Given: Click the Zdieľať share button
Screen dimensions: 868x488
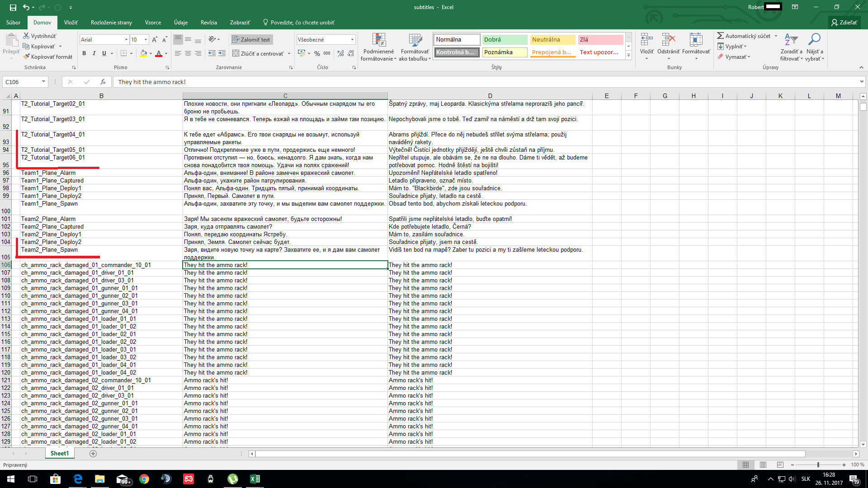Looking at the screenshot, I should click(x=844, y=23).
